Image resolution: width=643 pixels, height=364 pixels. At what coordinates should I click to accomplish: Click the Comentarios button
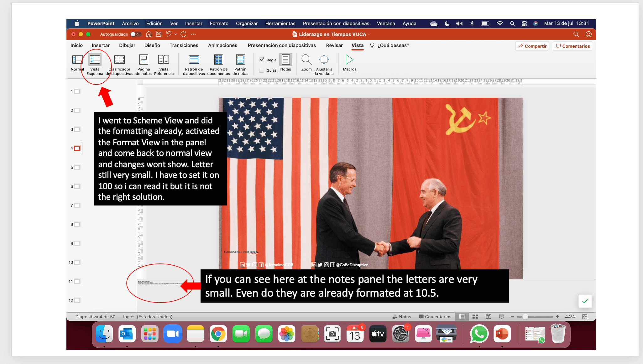click(572, 46)
